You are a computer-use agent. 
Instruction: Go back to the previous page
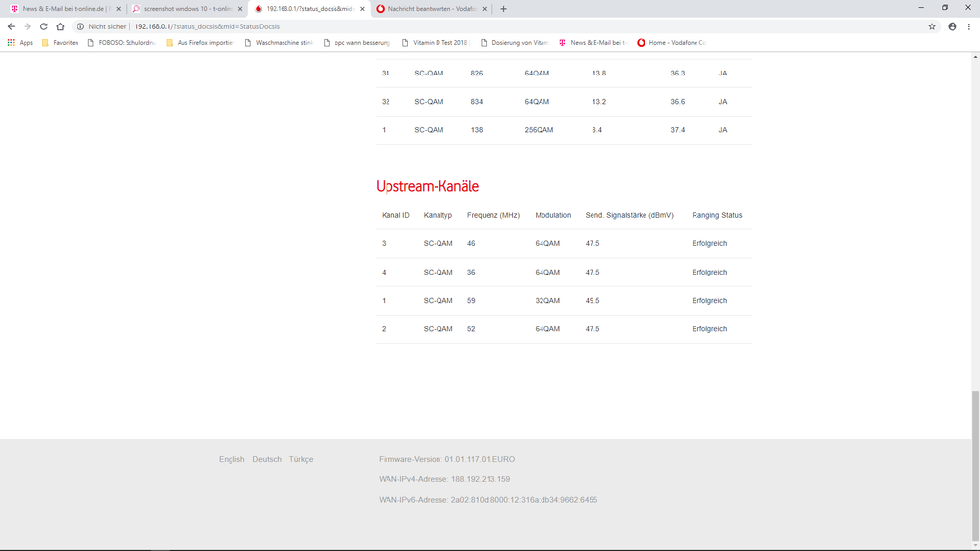[11, 26]
